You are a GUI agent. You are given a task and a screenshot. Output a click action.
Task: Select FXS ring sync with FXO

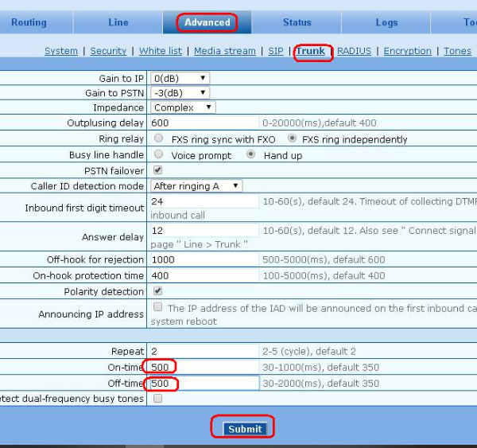click(158, 138)
